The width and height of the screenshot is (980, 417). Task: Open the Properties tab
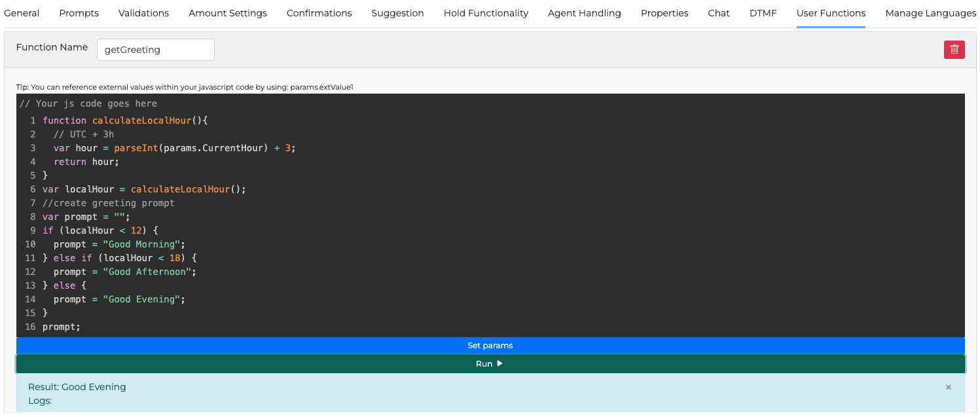(x=664, y=13)
